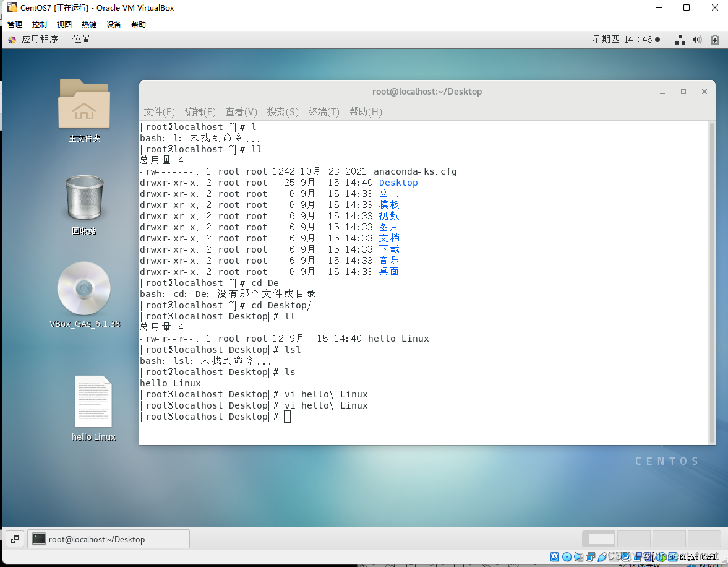The width and height of the screenshot is (728, 567).
Task: Click the blue 视频 directory name
Action: tap(389, 215)
